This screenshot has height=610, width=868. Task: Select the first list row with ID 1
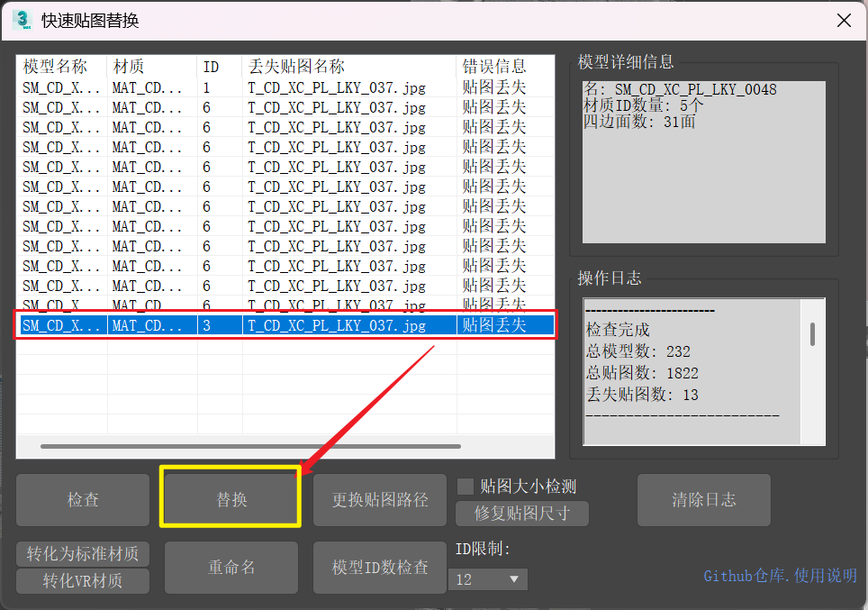(x=270, y=87)
